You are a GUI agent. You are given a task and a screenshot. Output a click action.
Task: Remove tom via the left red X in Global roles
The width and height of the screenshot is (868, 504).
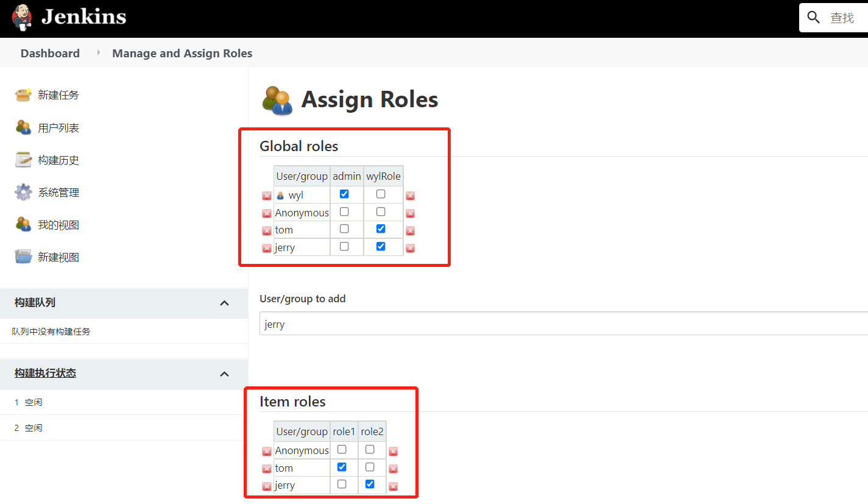pyautogui.click(x=267, y=230)
